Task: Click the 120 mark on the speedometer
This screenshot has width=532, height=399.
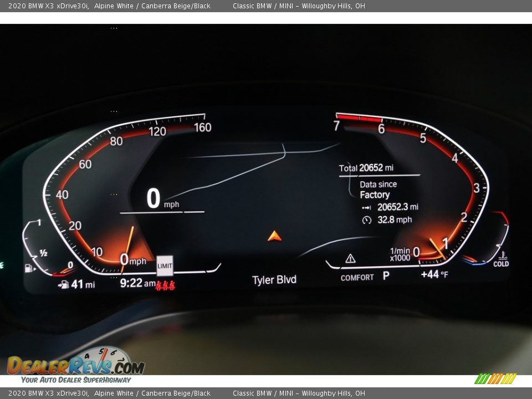Action: [x=157, y=131]
